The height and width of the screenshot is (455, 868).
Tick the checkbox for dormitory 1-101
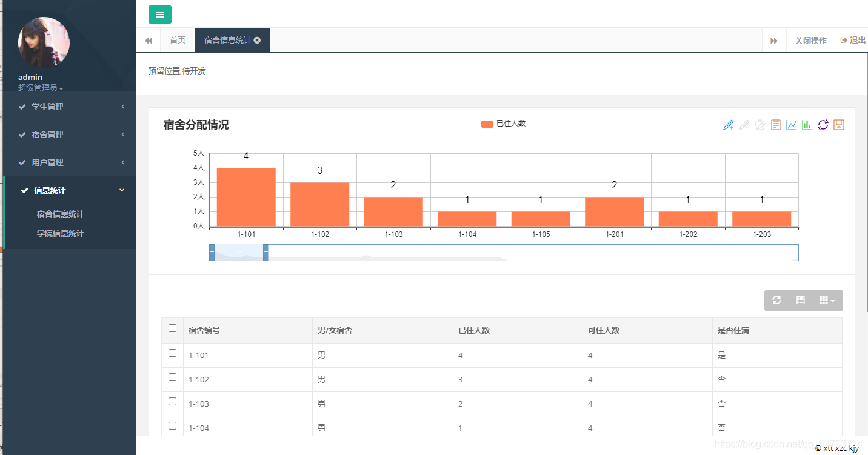172,353
